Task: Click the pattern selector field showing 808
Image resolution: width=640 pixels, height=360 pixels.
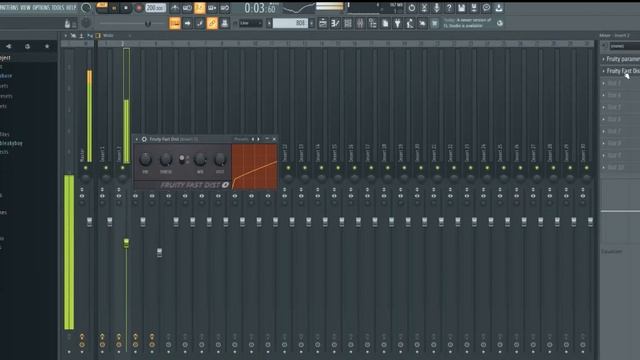Action: click(290, 23)
